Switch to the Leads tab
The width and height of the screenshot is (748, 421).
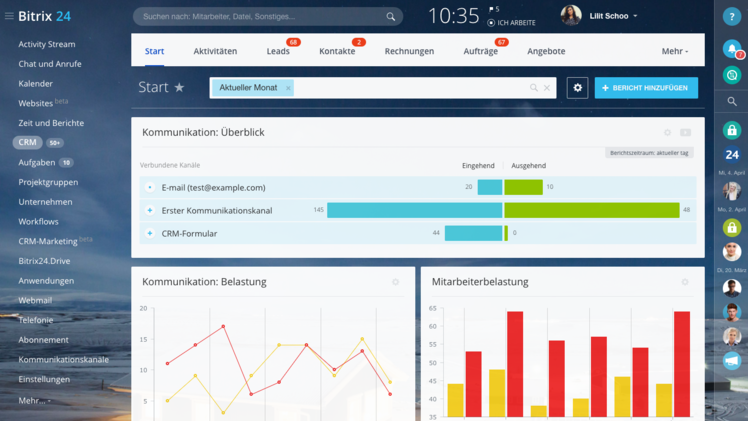(x=278, y=51)
